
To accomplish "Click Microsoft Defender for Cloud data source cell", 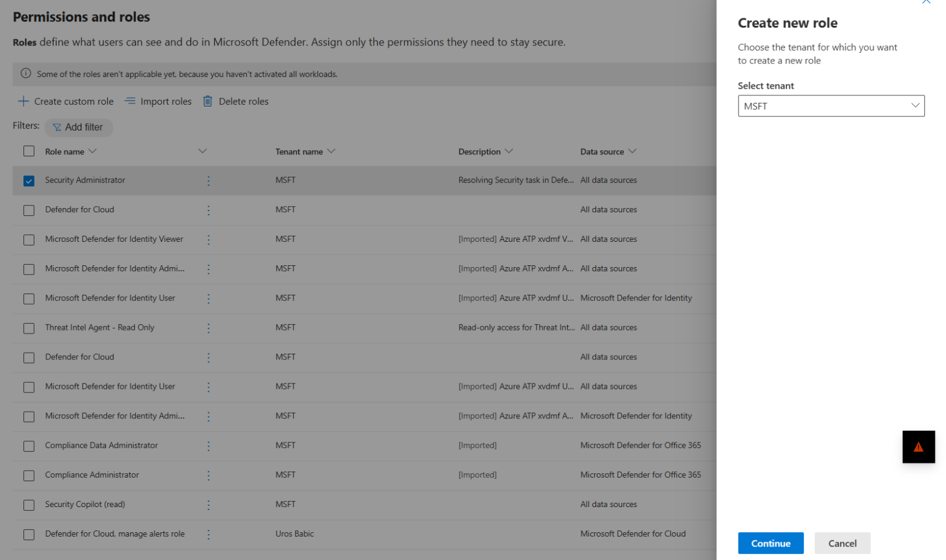I will click(633, 534).
